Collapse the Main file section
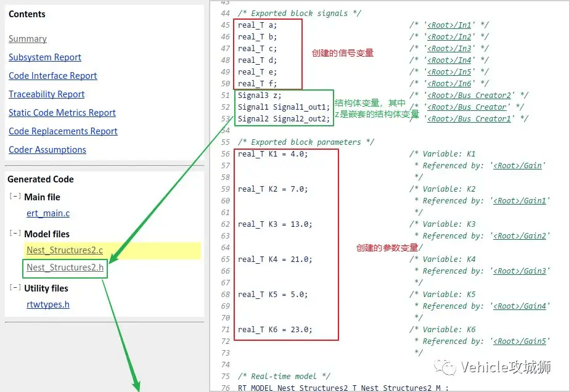 click(x=15, y=197)
